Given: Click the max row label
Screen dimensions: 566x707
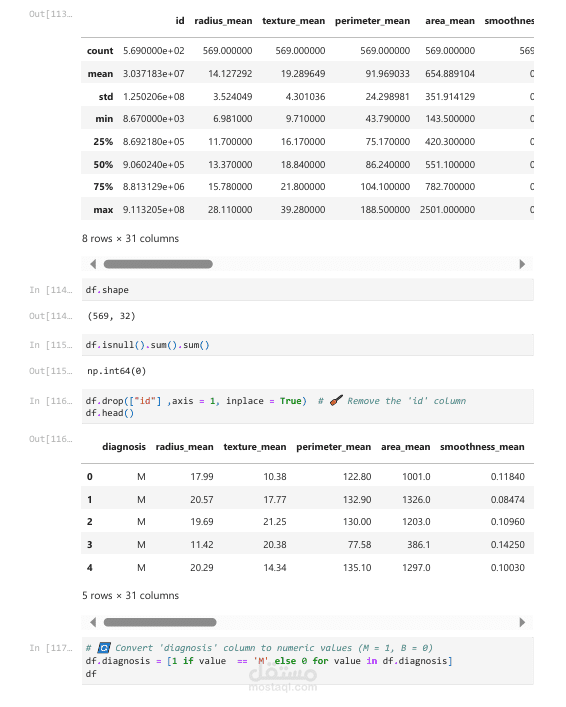Looking at the screenshot, I should 103,210.
